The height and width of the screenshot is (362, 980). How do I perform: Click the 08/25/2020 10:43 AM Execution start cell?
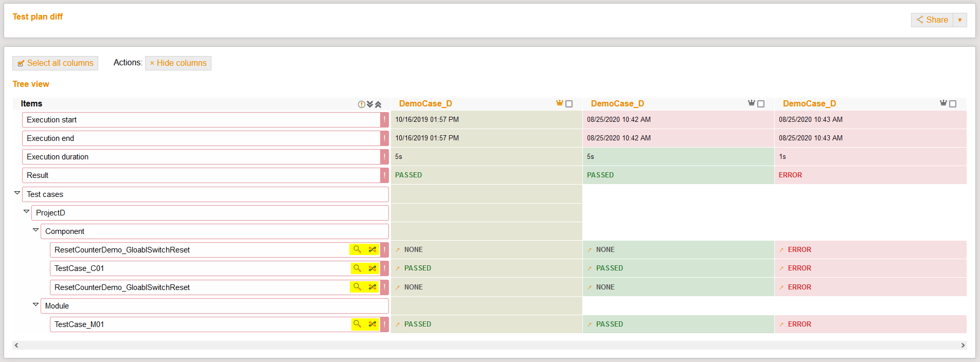(x=870, y=120)
